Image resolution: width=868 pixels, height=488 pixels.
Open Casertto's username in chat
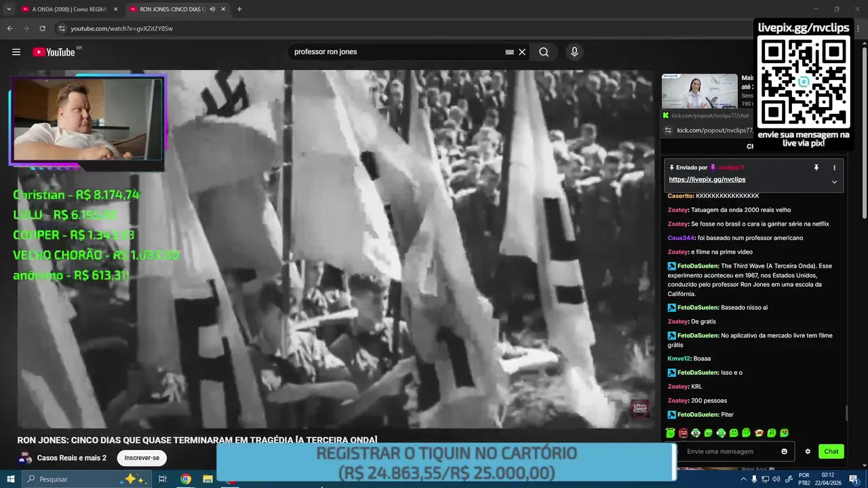coord(680,196)
